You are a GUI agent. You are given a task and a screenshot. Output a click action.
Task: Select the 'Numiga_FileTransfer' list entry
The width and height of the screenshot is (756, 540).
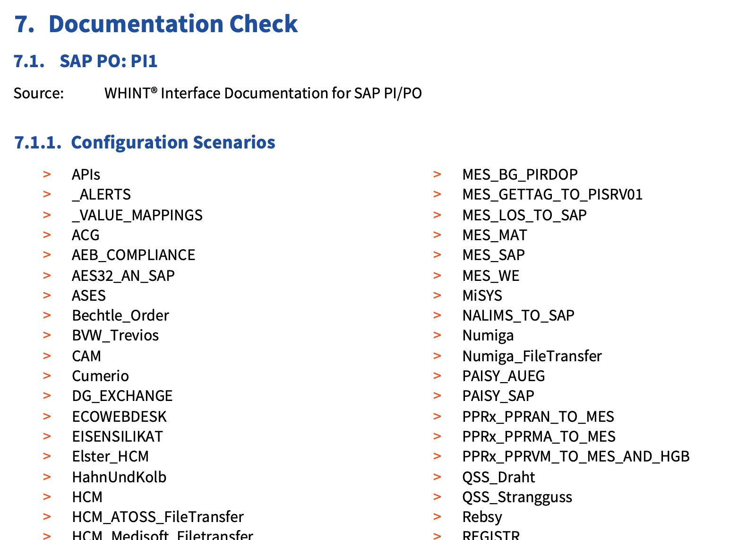(532, 356)
